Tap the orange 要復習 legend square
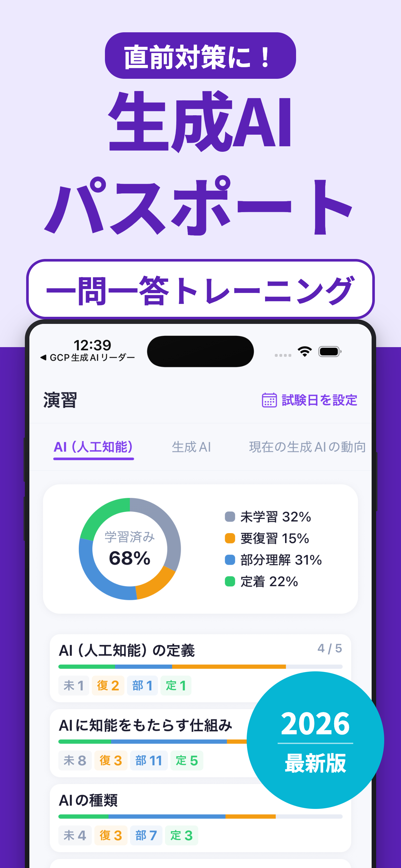The height and width of the screenshot is (868, 401). tap(230, 538)
